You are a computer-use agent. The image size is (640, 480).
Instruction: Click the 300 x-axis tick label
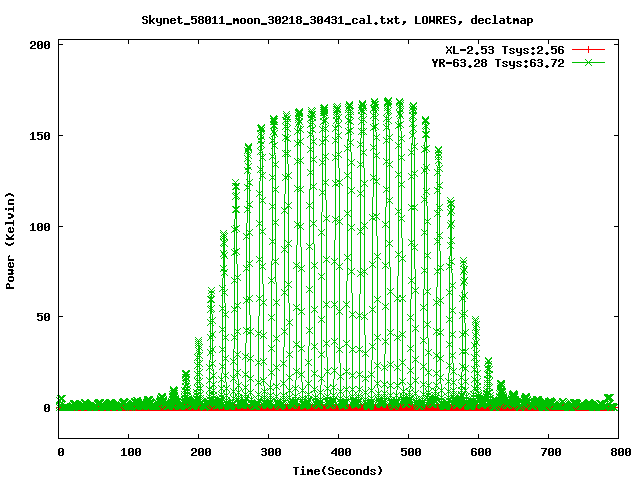pyautogui.click(x=271, y=452)
